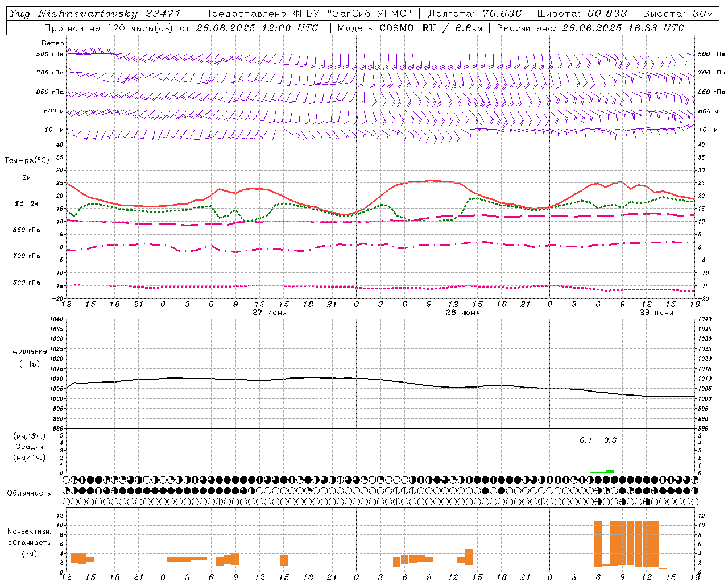Viewport: 728px width, 582px height.
Task: Click the 'Модель COSMO-RU / 6.6км' label
Action: coord(410,28)
